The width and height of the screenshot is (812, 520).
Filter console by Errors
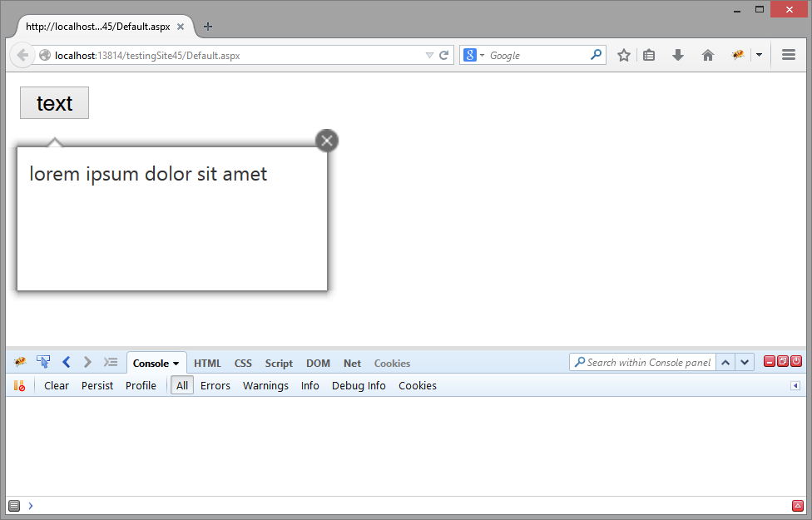tap(215, 386)
